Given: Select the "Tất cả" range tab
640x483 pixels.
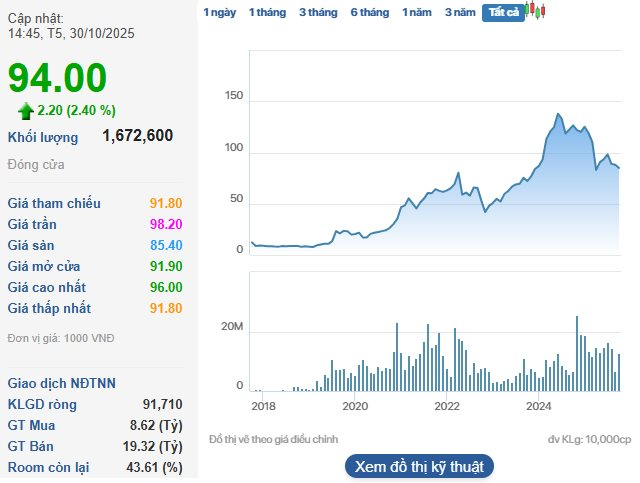Looking at the screenshot, I should point(503,12).
